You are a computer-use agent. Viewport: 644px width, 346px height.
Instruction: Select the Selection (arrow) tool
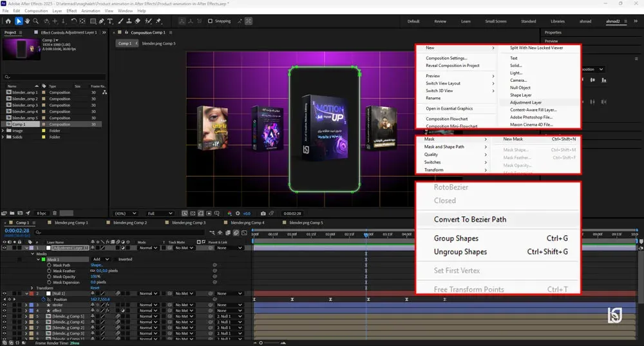click(x=19, y=21)
